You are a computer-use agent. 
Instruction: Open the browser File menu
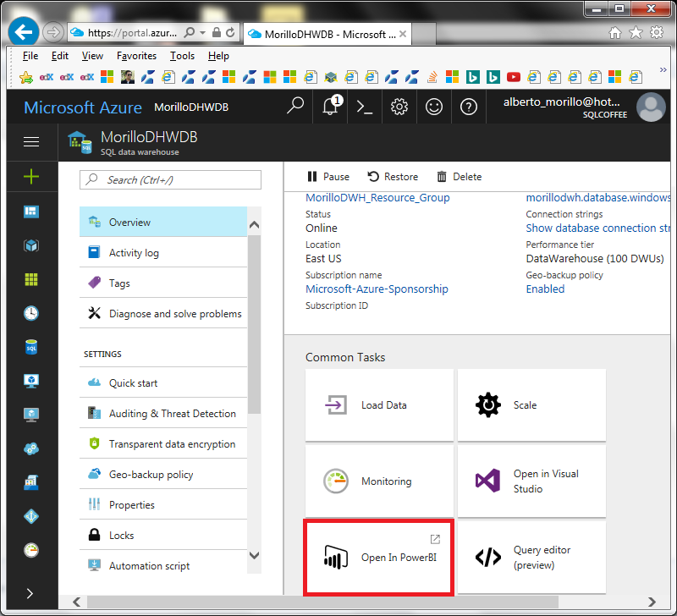30,56
